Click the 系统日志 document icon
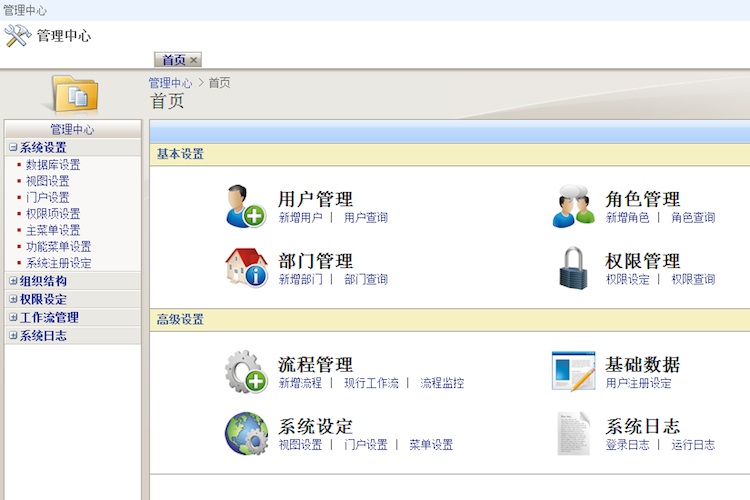 tap(573, 434)
